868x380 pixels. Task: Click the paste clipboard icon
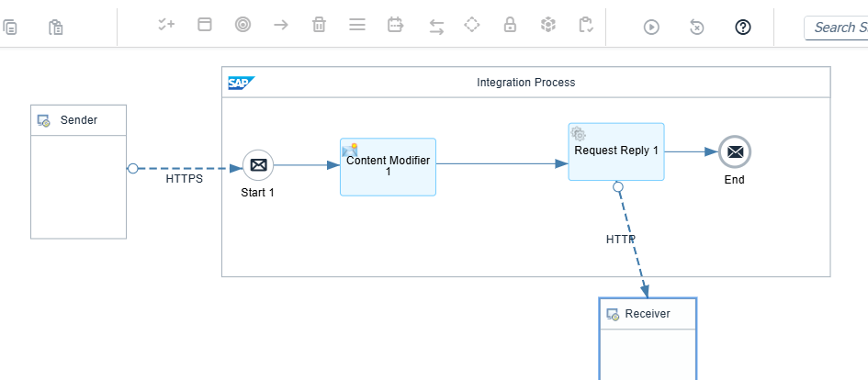[56, 27]
